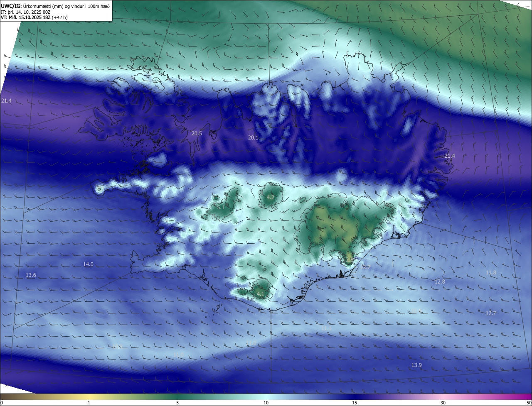Click the value 4.1 near the south coast
Image resolution: width=532 pixels, height=406 pixels.
[261, 294]
